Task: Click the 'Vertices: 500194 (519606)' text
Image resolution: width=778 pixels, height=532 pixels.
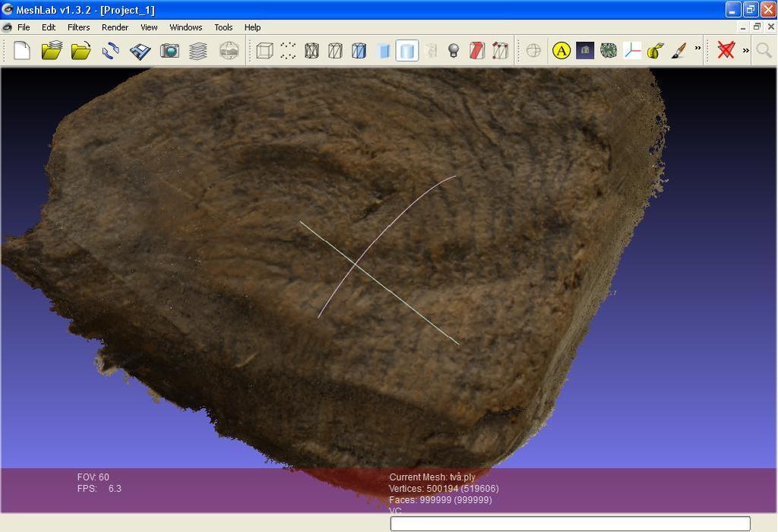Action: pos(444,489)
